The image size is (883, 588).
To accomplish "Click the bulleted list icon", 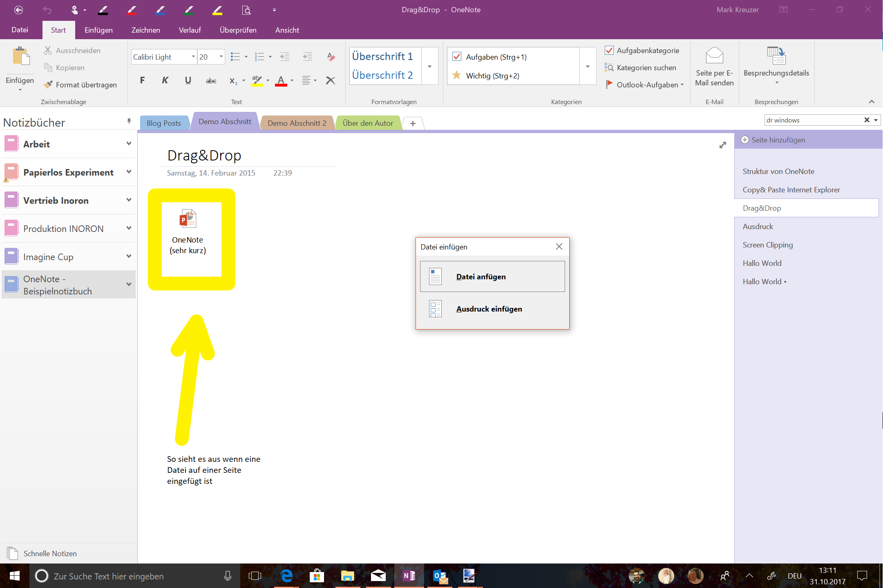I will click(235, 57).
